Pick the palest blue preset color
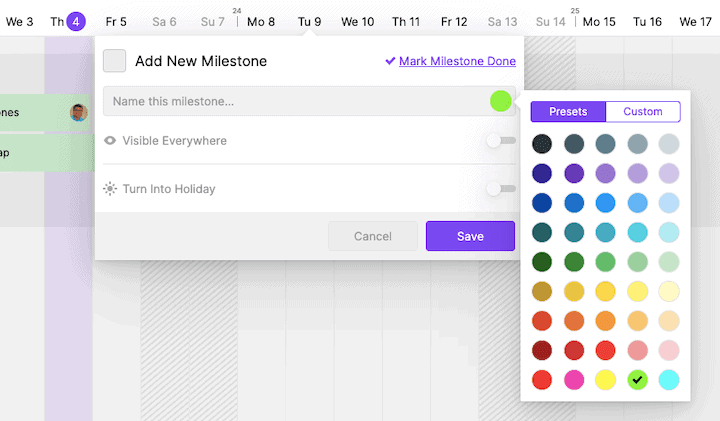The height and width of the screenshot is (421, 720). (669, 203)
